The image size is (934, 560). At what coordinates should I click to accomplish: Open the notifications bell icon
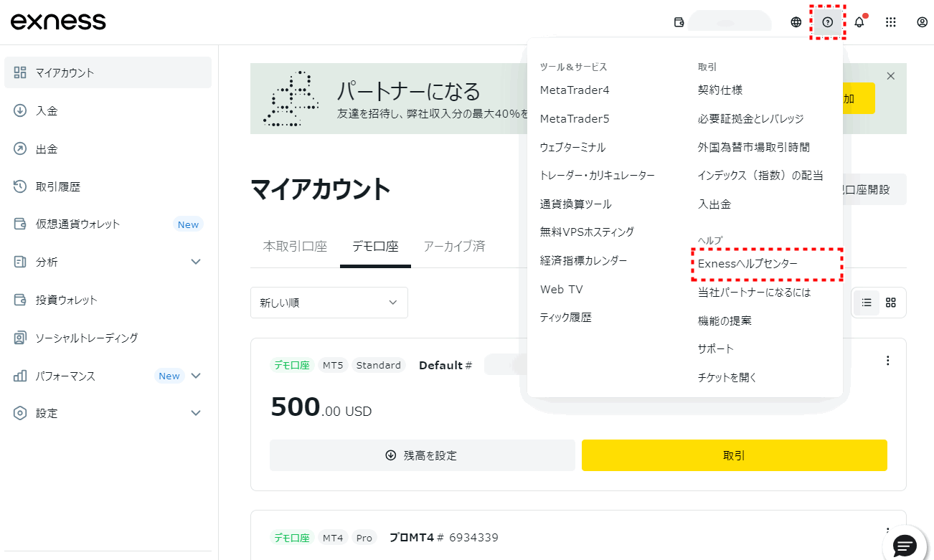(859, 22)
